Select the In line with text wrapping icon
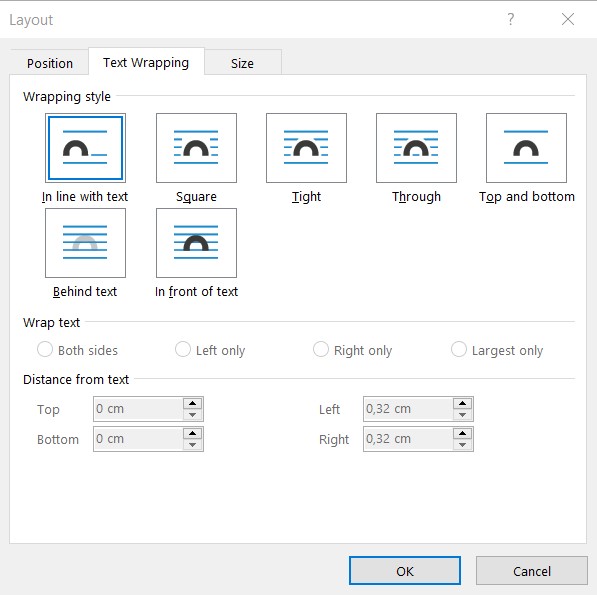597x595 pixels. [x=85, y=148]
